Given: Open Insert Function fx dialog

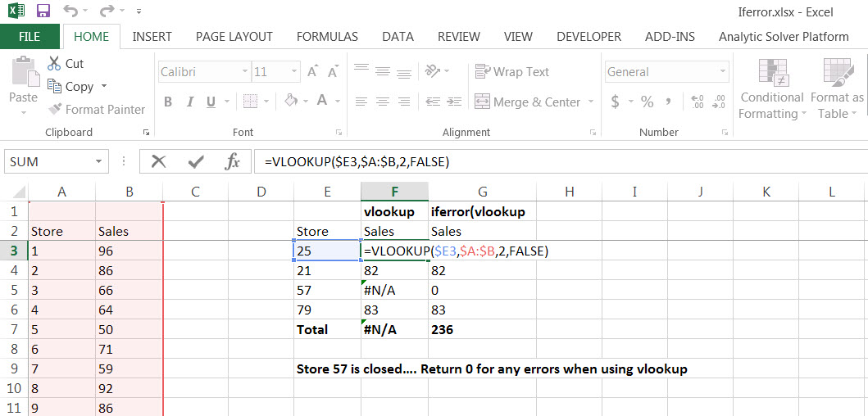Looking at the screenshot, I should click(x=233, y=161).
